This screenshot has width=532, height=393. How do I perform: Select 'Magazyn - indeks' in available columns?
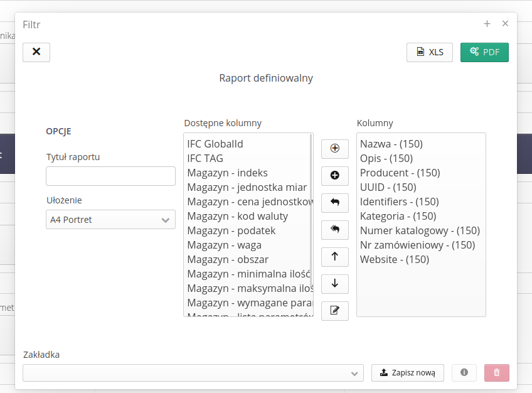pos(227,173)
